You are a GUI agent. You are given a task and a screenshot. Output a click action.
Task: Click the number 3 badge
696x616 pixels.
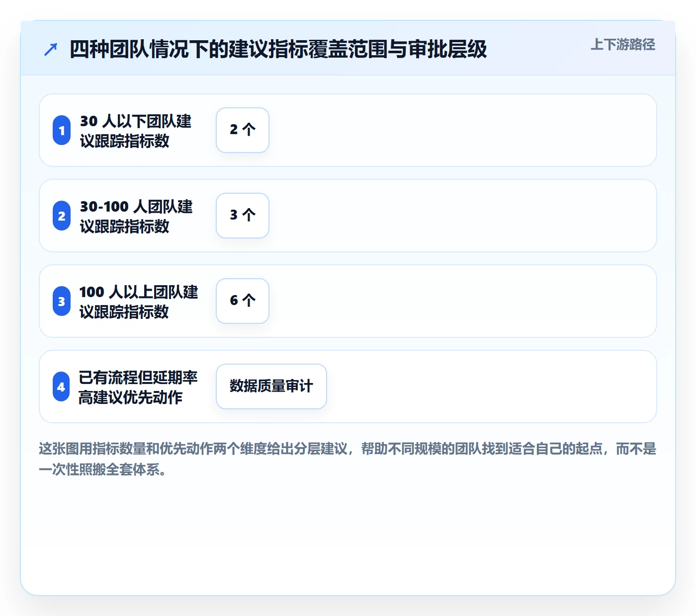tap(62, 301)
